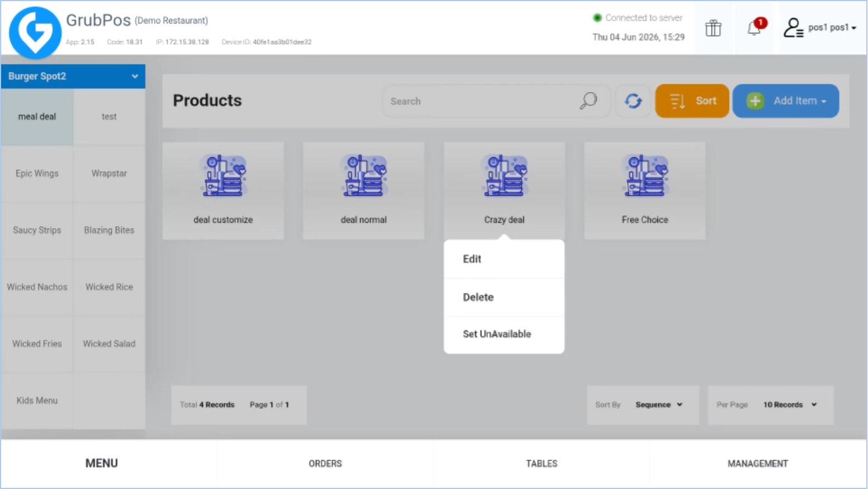The width and height of the screenshot is (868, 489).
Task: Switch to the ORDERS tab
Action: click(x=325, y=463)
